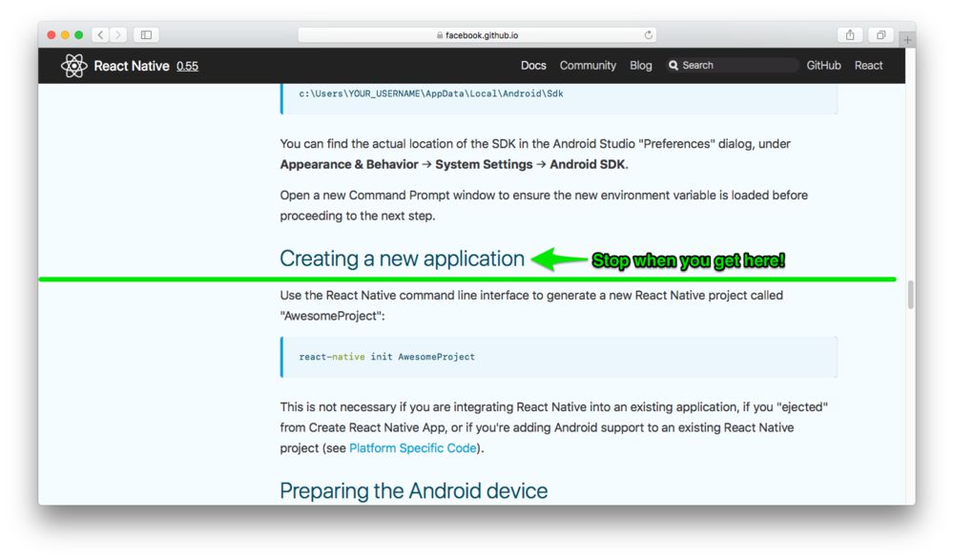Show all tabs overview button
The width and height of the screenshot is (954, 560).
coord(881,34)
